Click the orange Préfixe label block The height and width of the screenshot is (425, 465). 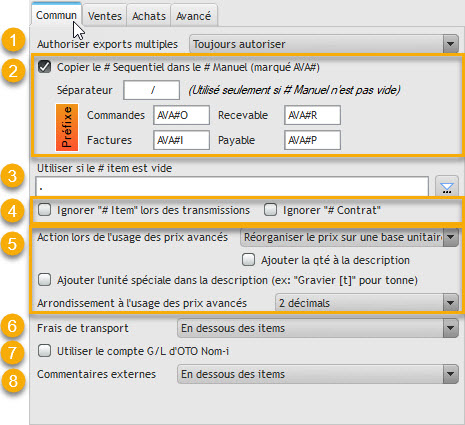click(67, 128)
